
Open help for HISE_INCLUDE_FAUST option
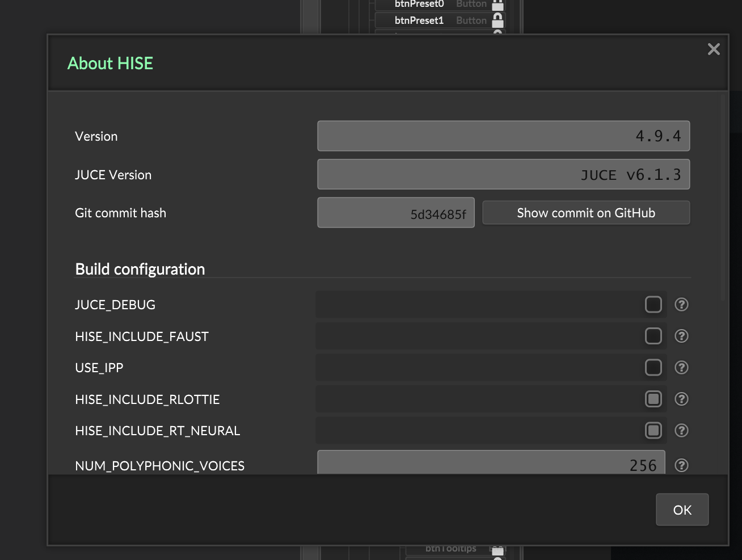pos(681,336)
